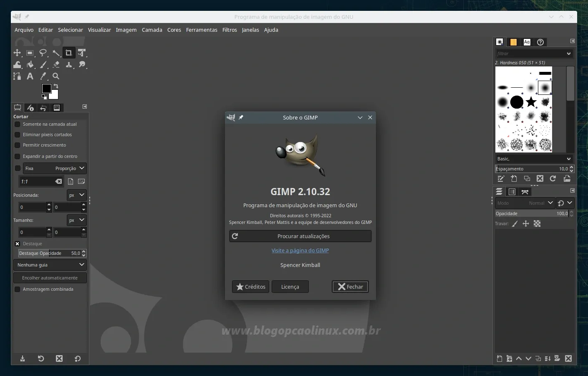Image resolution: width=588 pixels, height=376 pixels.
Task: Select the Rectangle Select tool
Action: coord(30,53)
